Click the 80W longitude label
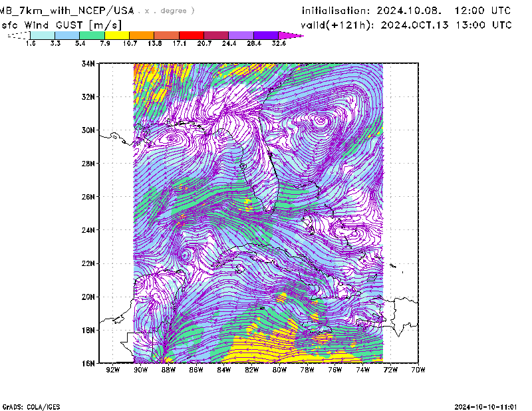 tap(279, 370)
